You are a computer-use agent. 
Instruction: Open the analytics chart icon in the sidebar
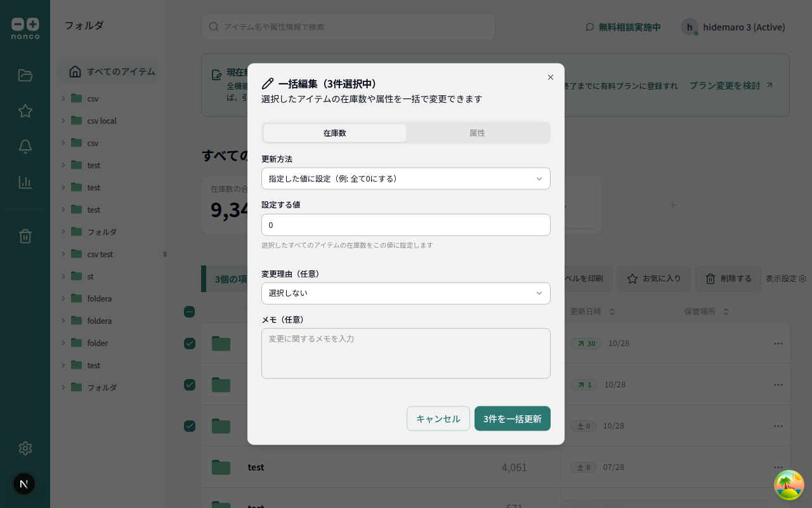pyautogui.click(x=25, y=182)
